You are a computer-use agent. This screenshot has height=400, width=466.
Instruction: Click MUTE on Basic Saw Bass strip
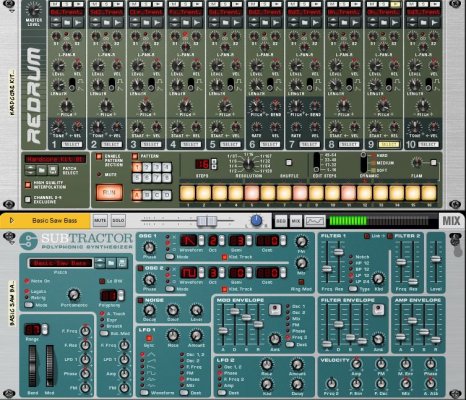[100, 220]
